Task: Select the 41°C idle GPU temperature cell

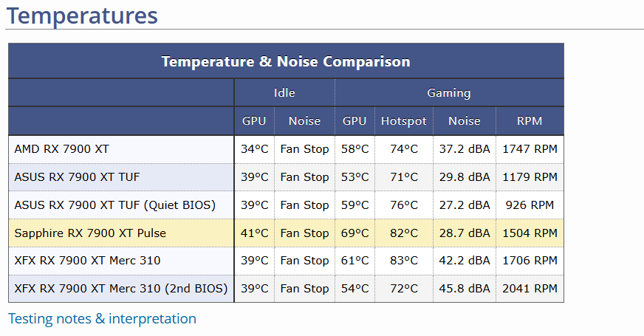Action: tap(255, 233)
